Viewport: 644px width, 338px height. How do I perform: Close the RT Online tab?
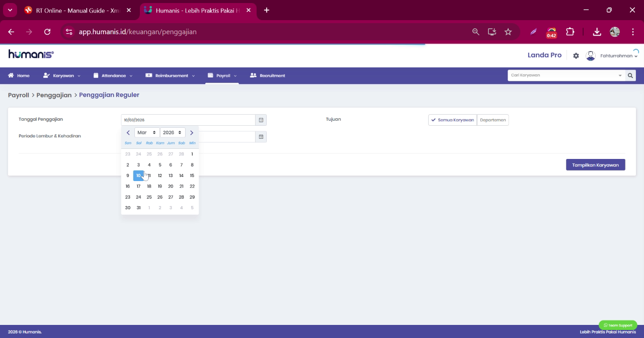click(129, 10)
